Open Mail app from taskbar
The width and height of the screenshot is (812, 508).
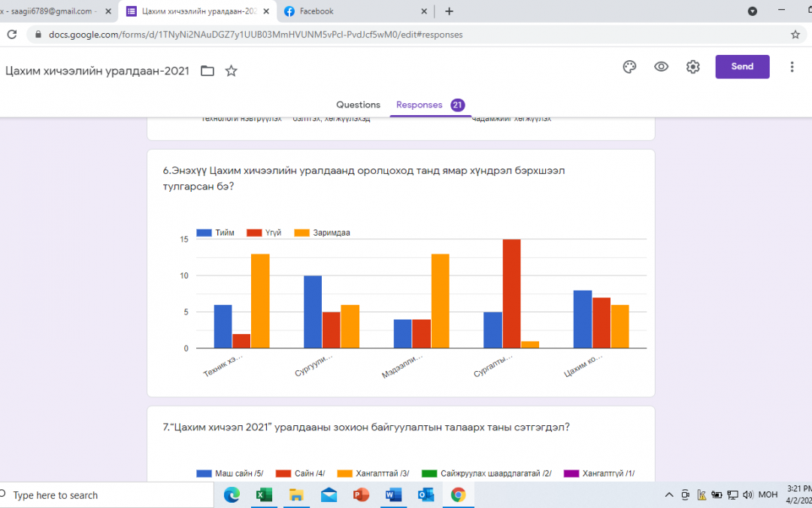click(x=329, y=495)
